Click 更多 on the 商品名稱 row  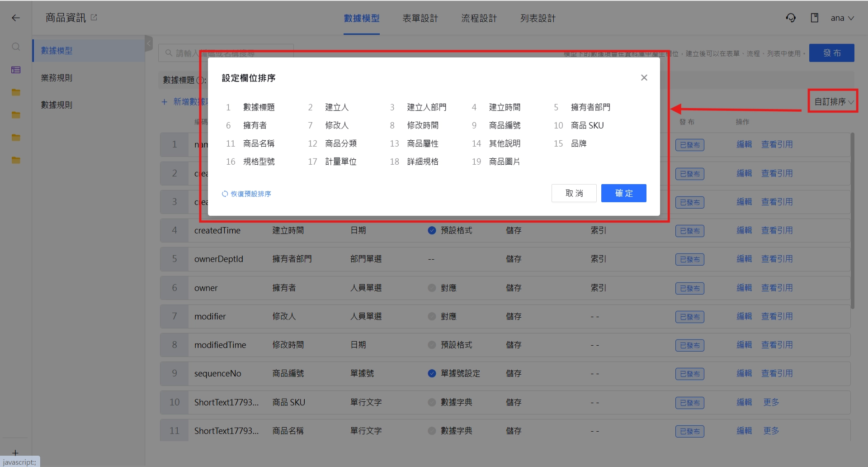tap(771, 431)
